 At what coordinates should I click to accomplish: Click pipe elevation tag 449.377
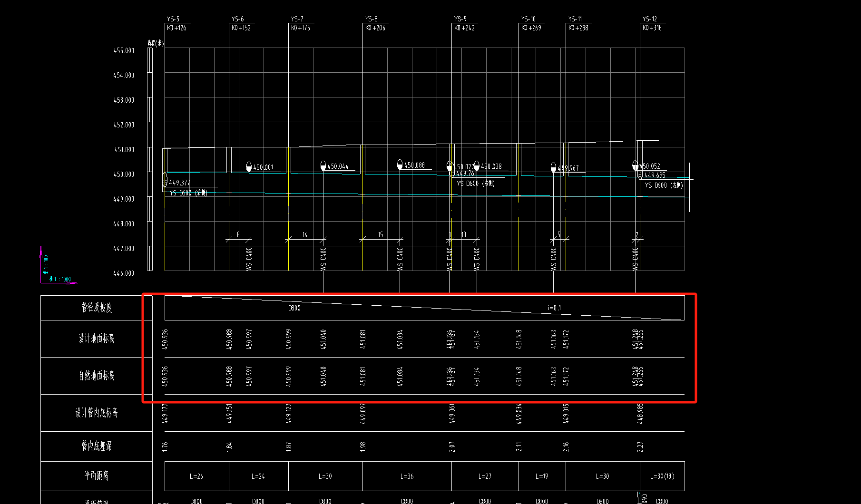pos(179,183)
